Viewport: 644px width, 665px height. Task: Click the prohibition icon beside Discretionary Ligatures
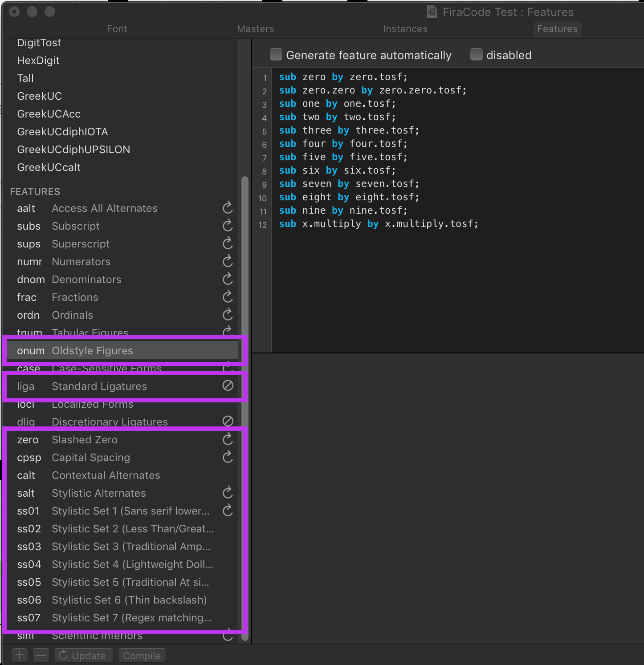(228, 421)
